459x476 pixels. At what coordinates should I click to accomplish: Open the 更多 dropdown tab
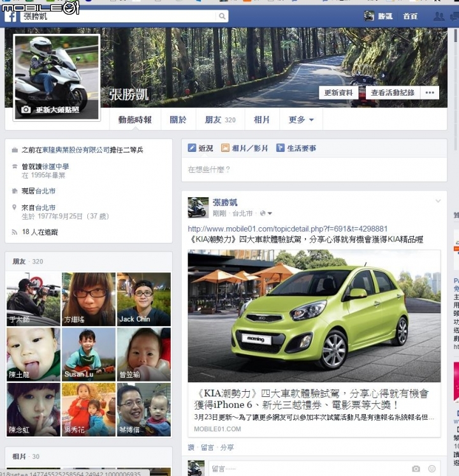301,119
